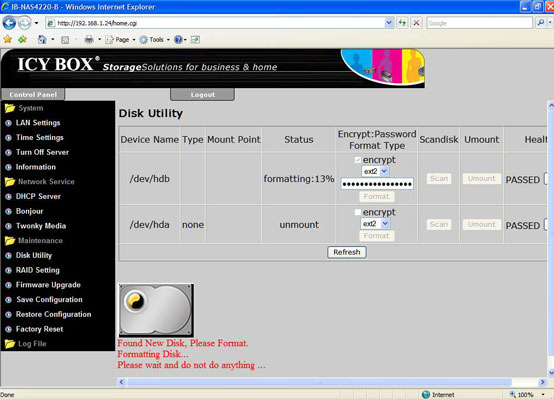The width and height of the screenshot is (554, 400).
Task: Click Umount button for /dev/hdb
Action: click(x=482, y=178)
